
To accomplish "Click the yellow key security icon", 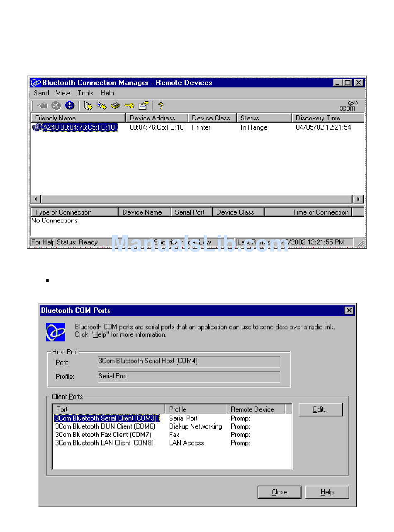I will pyautogui.click(x=129, y=106).
